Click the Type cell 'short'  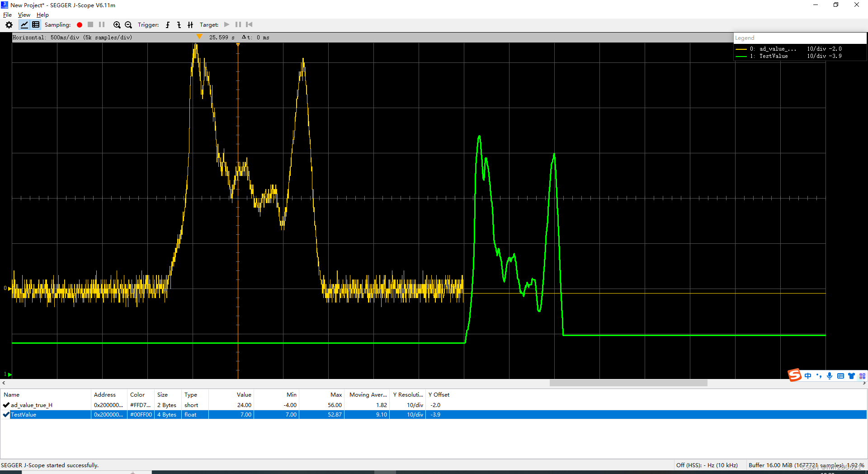(195, 405)
